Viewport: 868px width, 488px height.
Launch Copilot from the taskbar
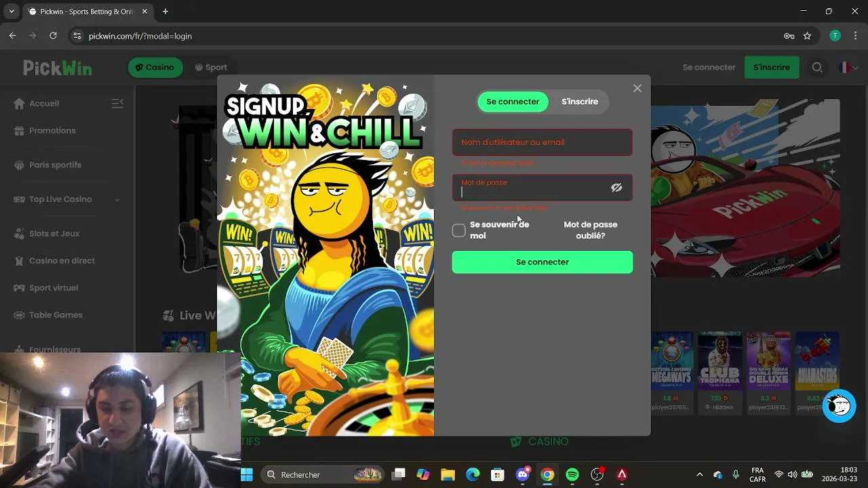423,474
